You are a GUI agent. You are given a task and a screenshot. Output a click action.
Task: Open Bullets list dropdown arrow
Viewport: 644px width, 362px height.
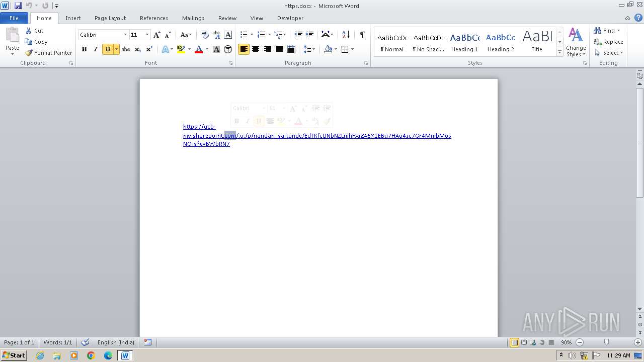point(253,35)
